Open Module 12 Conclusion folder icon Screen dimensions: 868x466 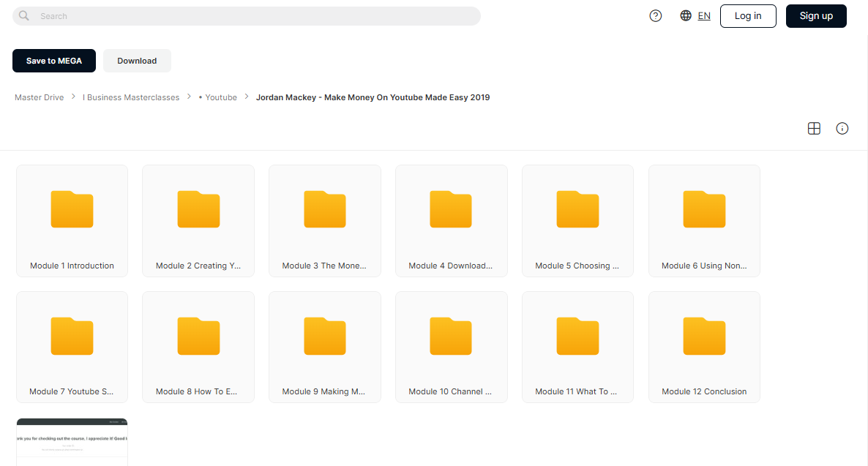coord(704,336)
